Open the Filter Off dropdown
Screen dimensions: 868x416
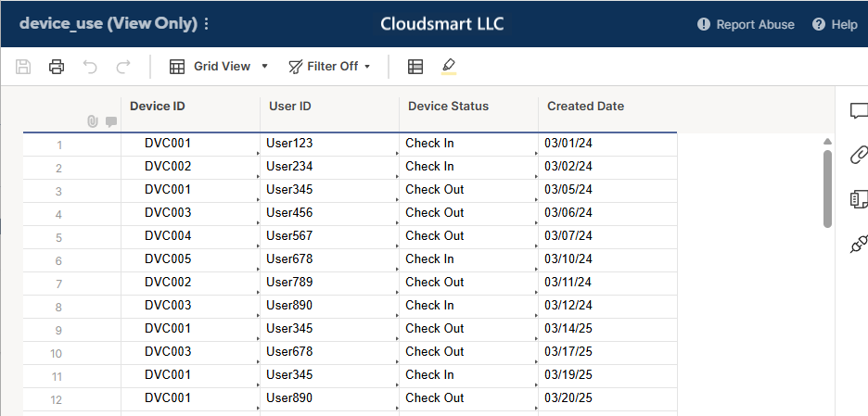329,67
